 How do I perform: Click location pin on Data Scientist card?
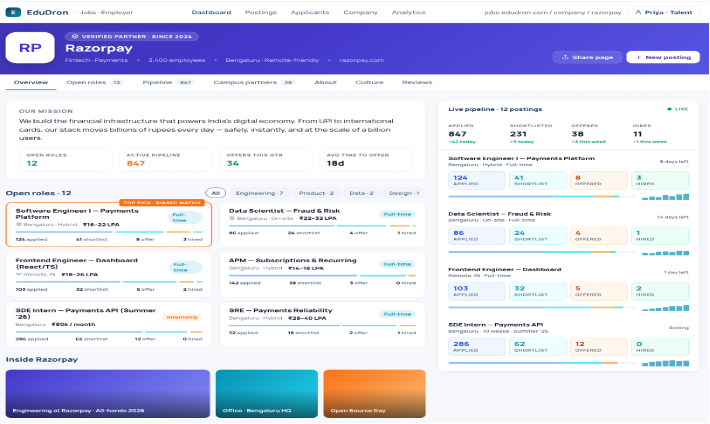[x=232, y=218]
